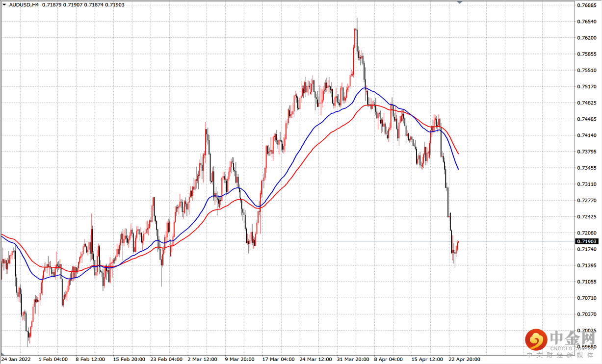The image size is (602, 364).
Task: Click the 0.71395 price axis label
Action: [587, 265]
